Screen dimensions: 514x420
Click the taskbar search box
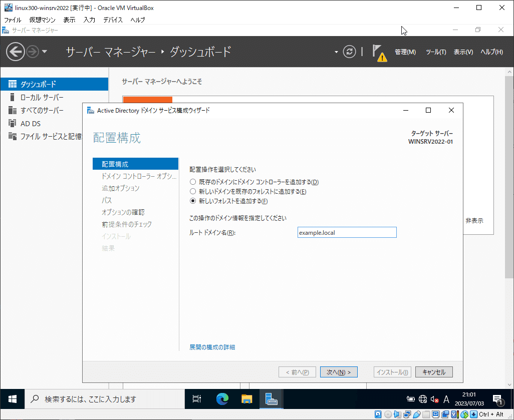[105, 399]
